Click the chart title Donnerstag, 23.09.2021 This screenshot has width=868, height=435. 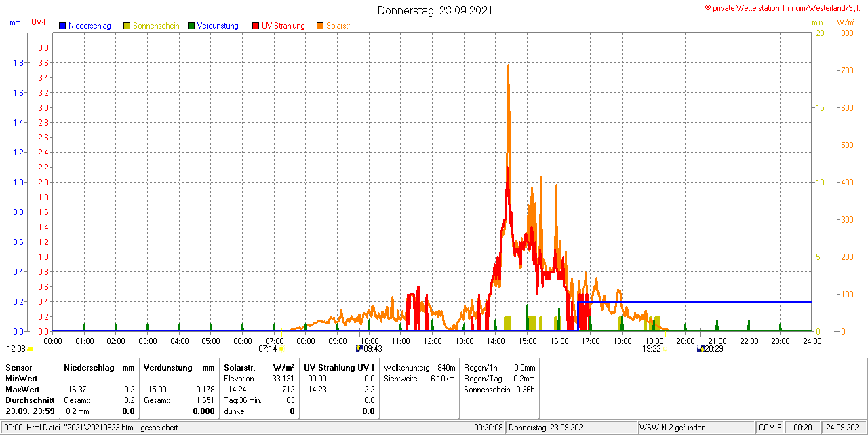coord(435,10)
